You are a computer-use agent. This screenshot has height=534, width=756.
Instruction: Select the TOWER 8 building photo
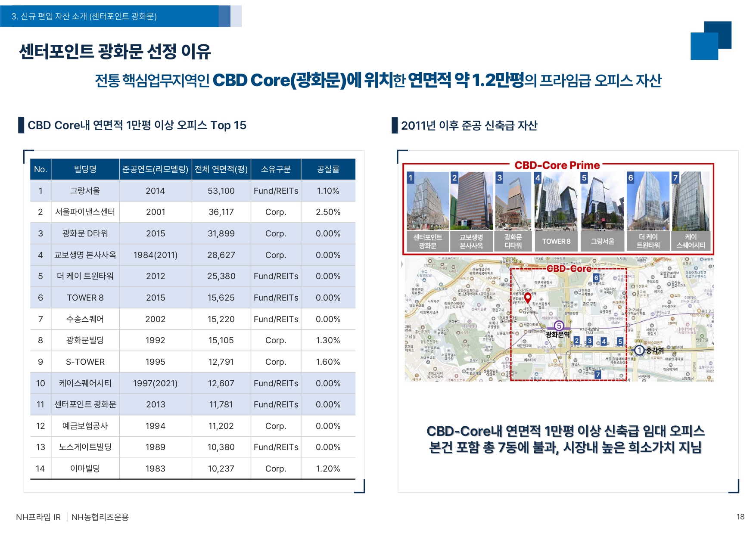556,201
